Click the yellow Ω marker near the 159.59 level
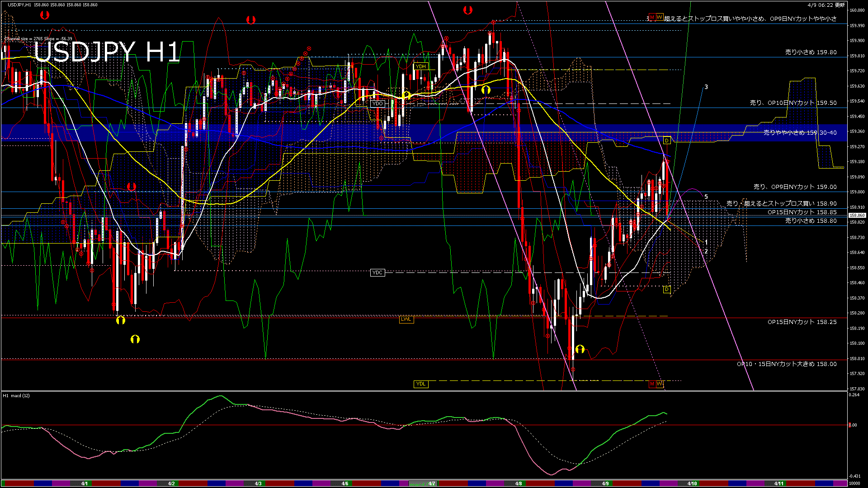Screen dimensions: 868x488 tap(486, 90)
